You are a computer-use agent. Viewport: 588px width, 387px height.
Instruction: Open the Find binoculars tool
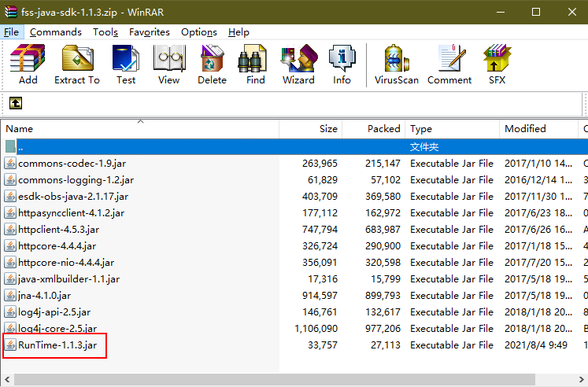click(255, 64)
